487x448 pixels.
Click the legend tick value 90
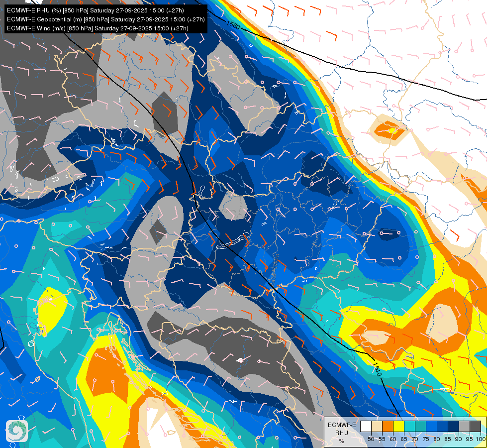(459, 439)
